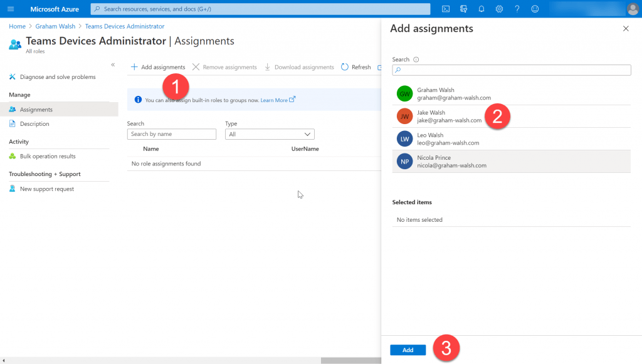Image resolution: width=642 pixels, height=364 pixels.
Task: Click the left scroll arrow of the horizontal scrollbar
Action: point(4,361)
